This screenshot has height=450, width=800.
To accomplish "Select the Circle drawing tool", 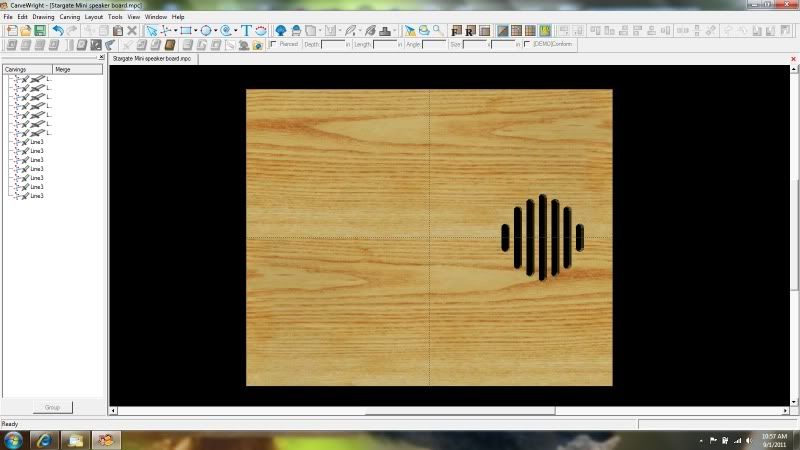I will [x=206, y=31].
